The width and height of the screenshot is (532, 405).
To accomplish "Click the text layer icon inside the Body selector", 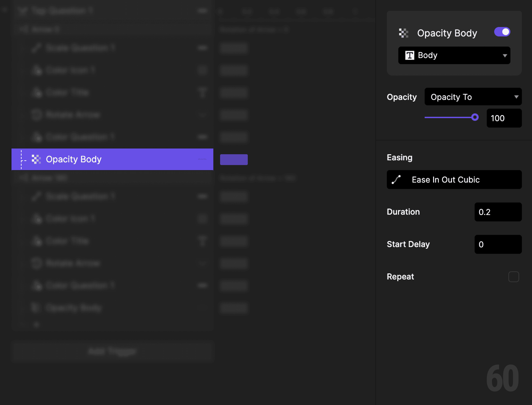I will (410, 56).
